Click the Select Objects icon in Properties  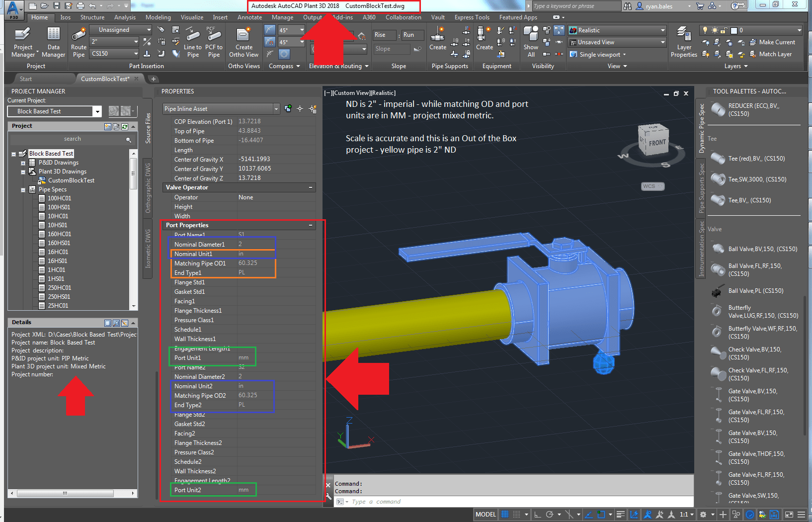[x=300, y=109]
